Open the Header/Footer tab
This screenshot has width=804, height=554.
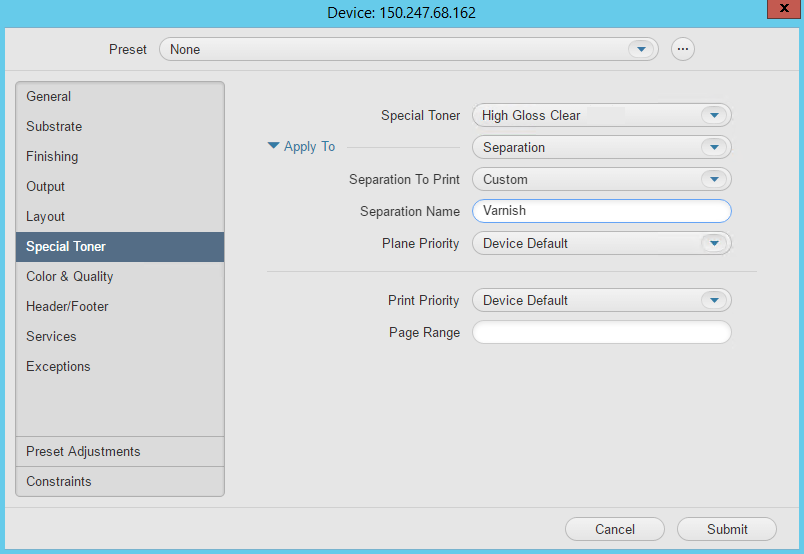[x=67, y=306]
